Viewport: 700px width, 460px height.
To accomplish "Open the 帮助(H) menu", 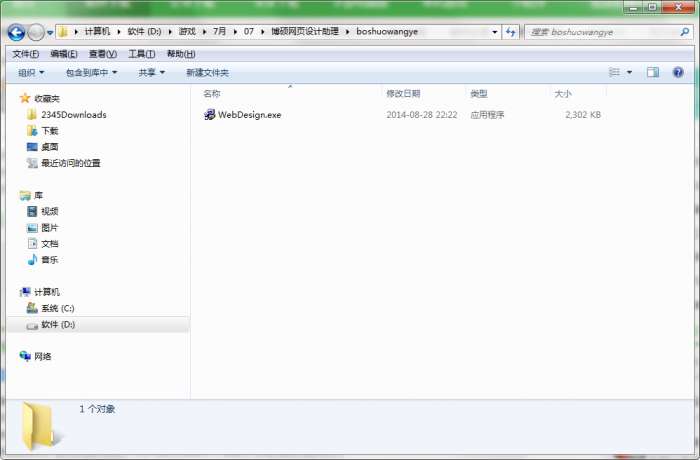I will tap(181, 54).
